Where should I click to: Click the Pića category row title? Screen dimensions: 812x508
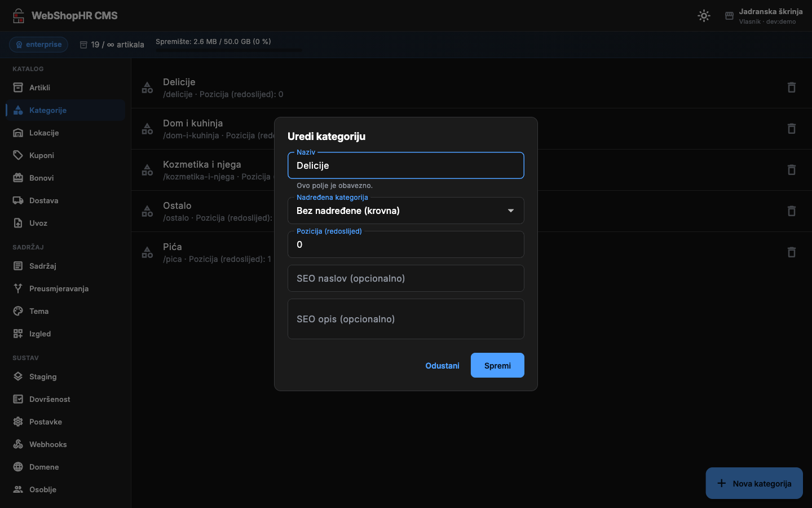click(x=173, y=247)
